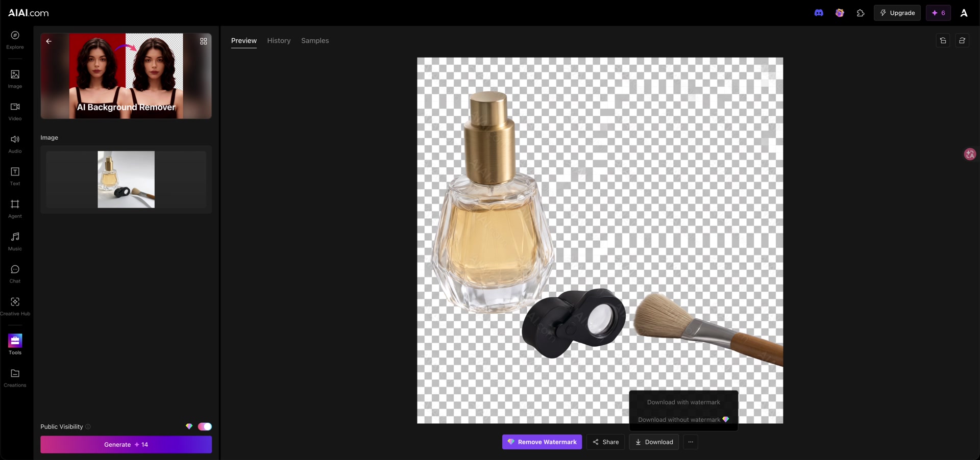
Task: Click the Public Visibility info icon
Action: point(88,427)
